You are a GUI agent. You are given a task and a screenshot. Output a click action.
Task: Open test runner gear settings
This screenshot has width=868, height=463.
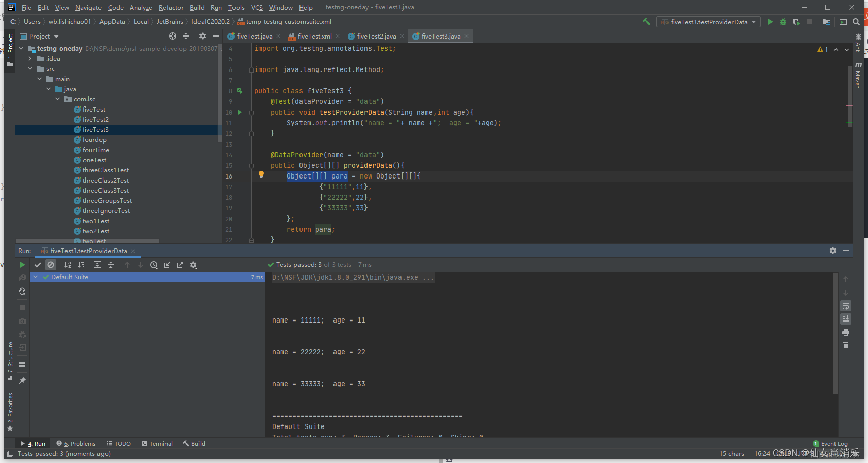pos(193,265)
